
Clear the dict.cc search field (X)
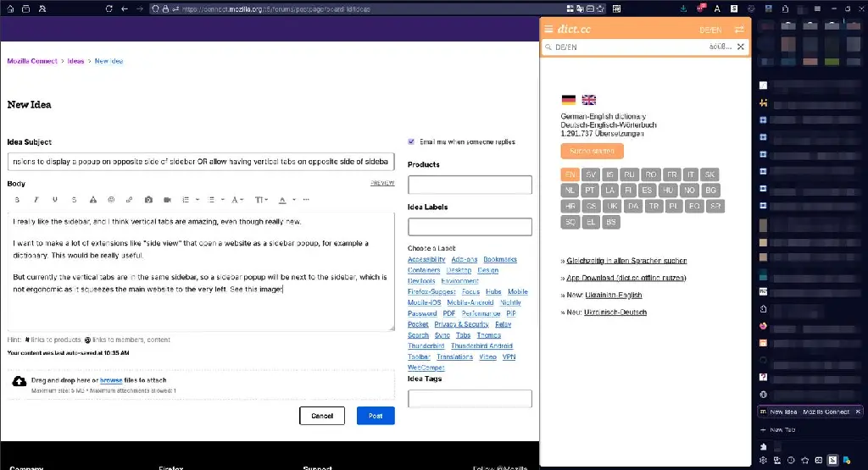[x=741, y=47]
